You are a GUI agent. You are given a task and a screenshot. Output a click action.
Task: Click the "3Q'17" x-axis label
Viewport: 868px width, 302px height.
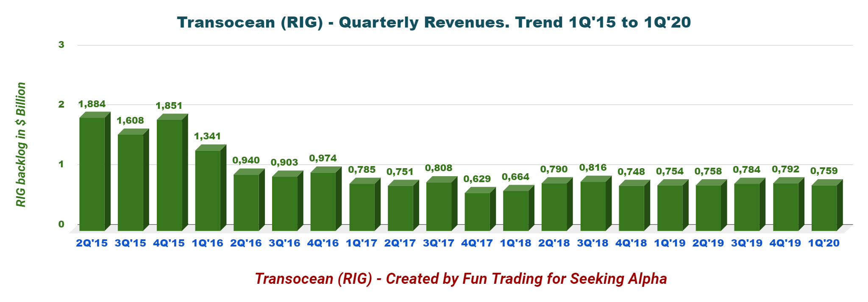coord(439,243)
